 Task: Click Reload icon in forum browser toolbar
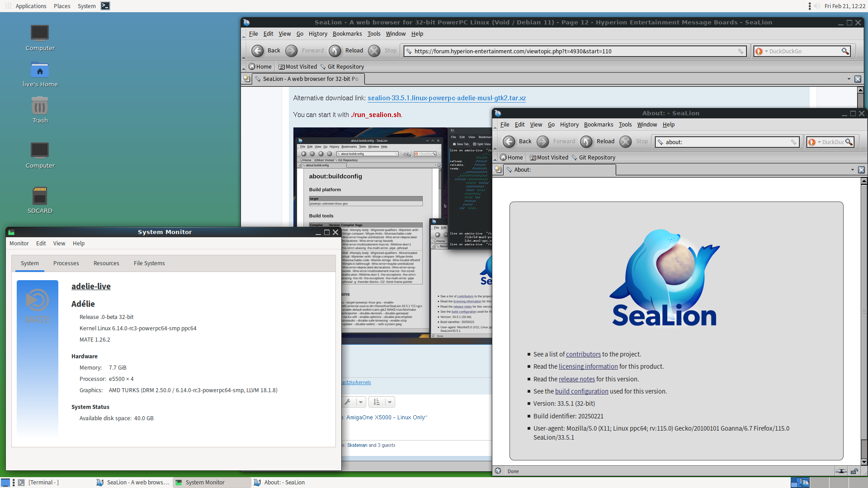tap(335, 51)
